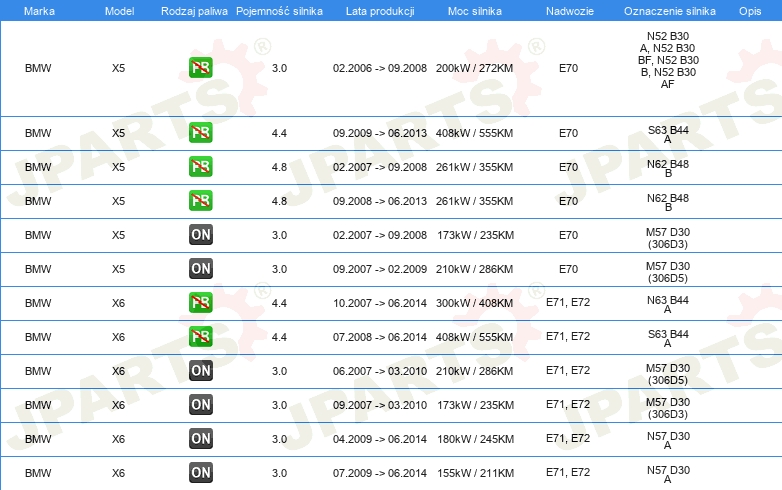Click the N57 D30 A engine code for 155kW
Image resolution: width=782 pixels, height=490 pixels.
(x=667, y=473)
